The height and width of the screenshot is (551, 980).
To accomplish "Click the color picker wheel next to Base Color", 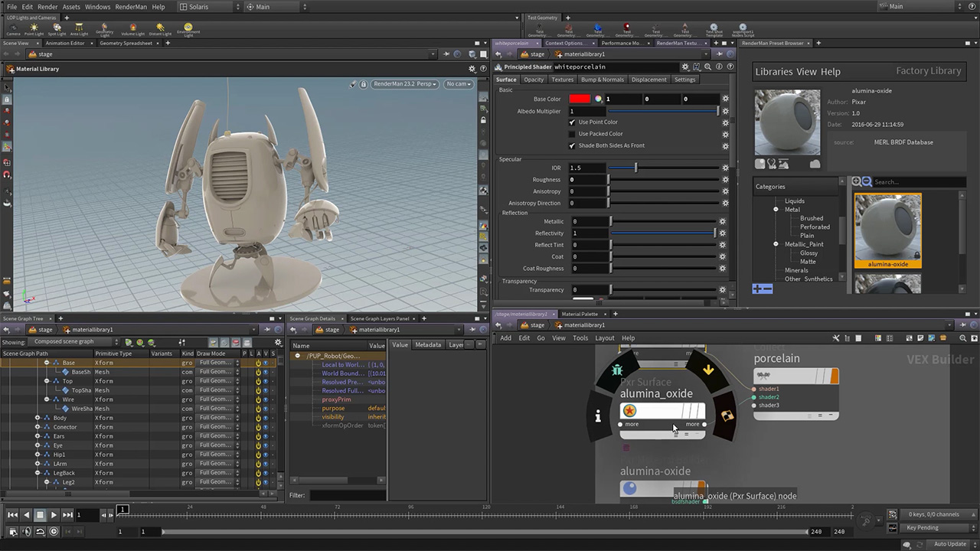I will [x=598, y=99].
